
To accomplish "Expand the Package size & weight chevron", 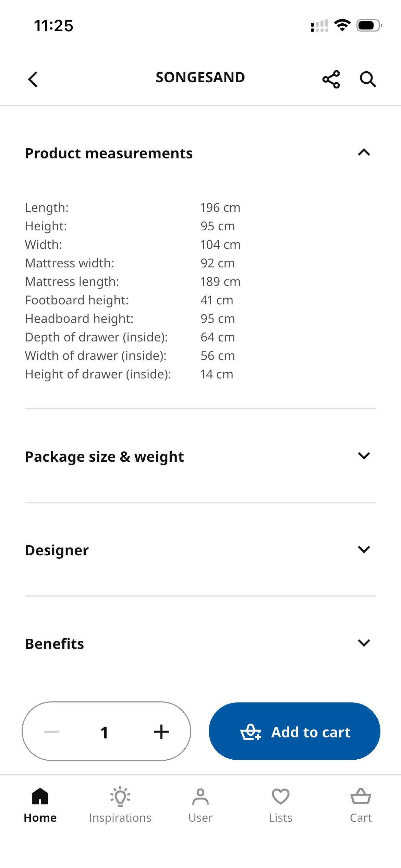I will [364, 456].
